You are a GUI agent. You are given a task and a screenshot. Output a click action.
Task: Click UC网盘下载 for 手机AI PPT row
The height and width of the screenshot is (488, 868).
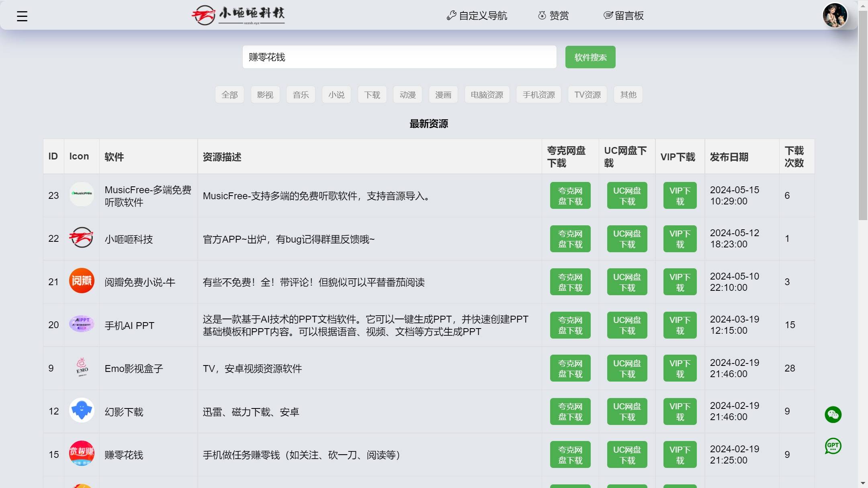[627, 325]
